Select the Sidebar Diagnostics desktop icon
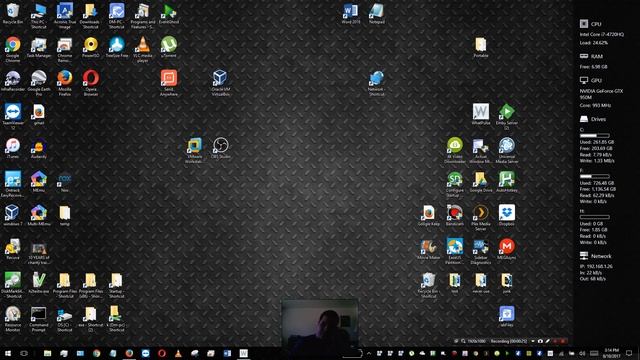The width and height of the screenshot is (640, 360). click(x=481, y=251)
